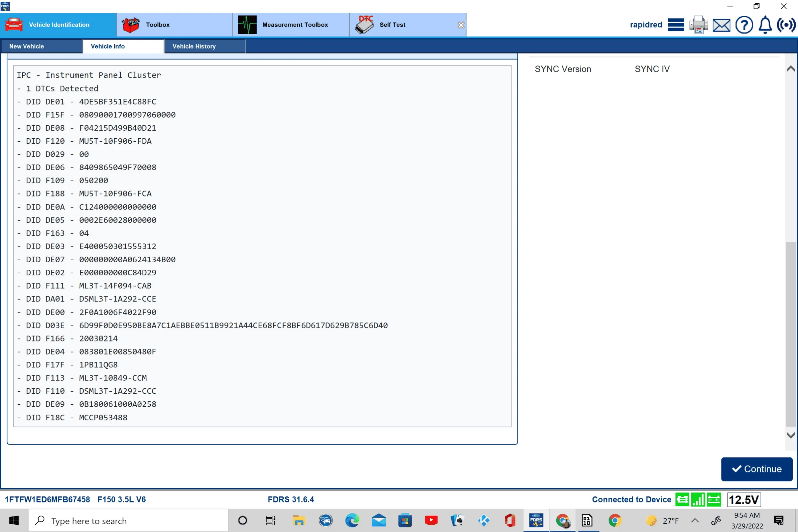The image size is (798, 532).
Task: Open the help question mark icon
Action: 744,25
